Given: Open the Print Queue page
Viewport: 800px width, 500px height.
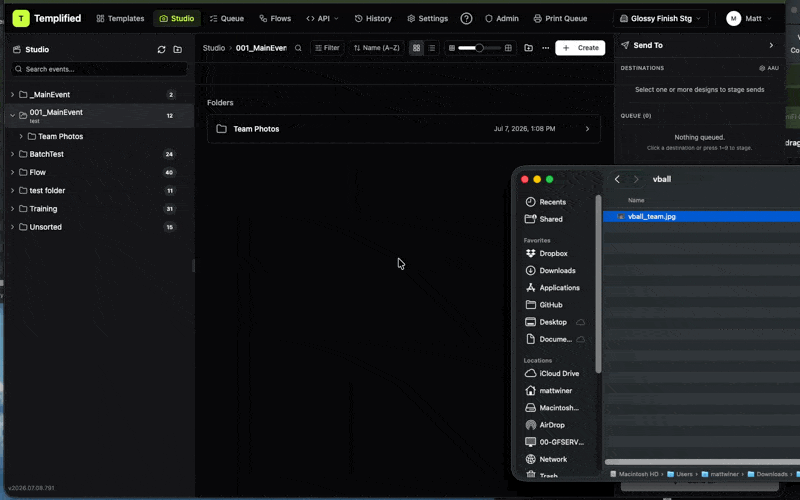Looking at the screenshot, I should [560, 18].
